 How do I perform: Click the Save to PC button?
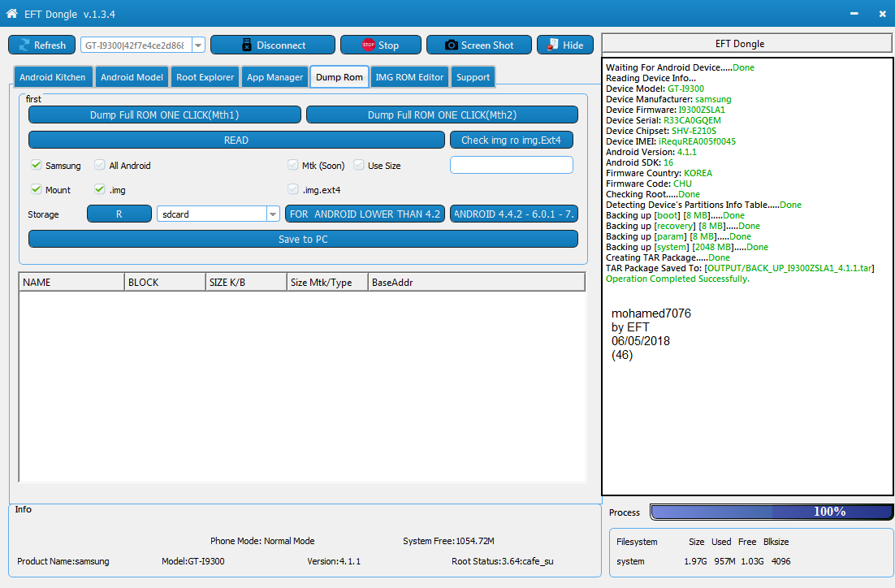pyautogui.click(x=303, y=240)
